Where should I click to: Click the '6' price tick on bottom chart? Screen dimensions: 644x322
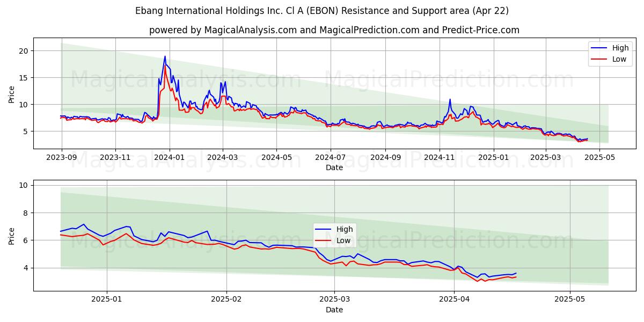26,240
